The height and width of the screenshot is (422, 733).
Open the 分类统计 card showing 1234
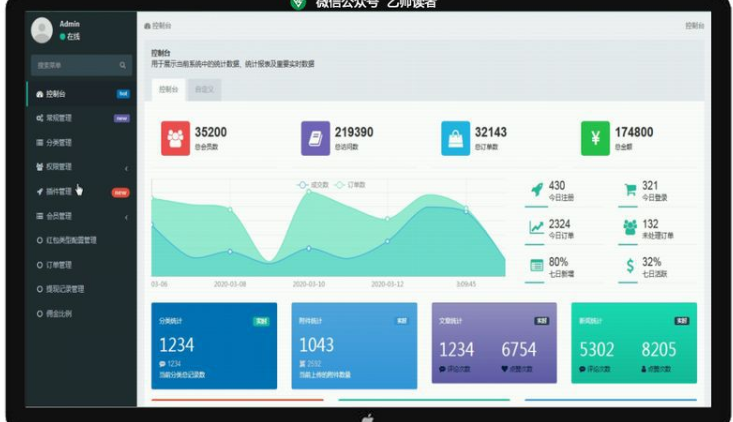[x=214, y=346]
